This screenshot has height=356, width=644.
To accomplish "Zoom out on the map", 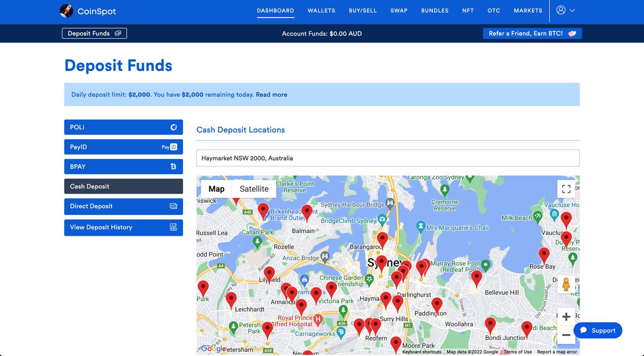I will [x=566, y=335].
